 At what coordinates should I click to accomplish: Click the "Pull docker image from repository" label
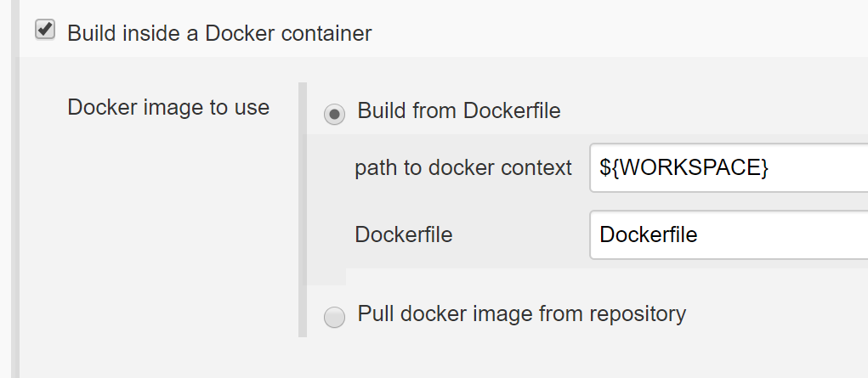tap(521, 313)
